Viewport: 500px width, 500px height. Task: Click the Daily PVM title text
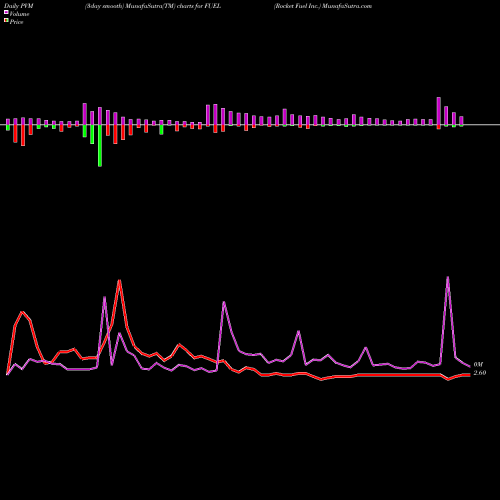19,6
